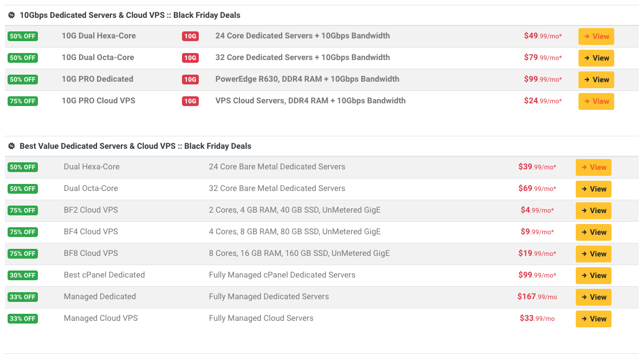Image resolution: width=644 pixels, height=356 pixels.
Task: Click 'BF8 Cloud VPS' plan name
Action: point(91,253)
